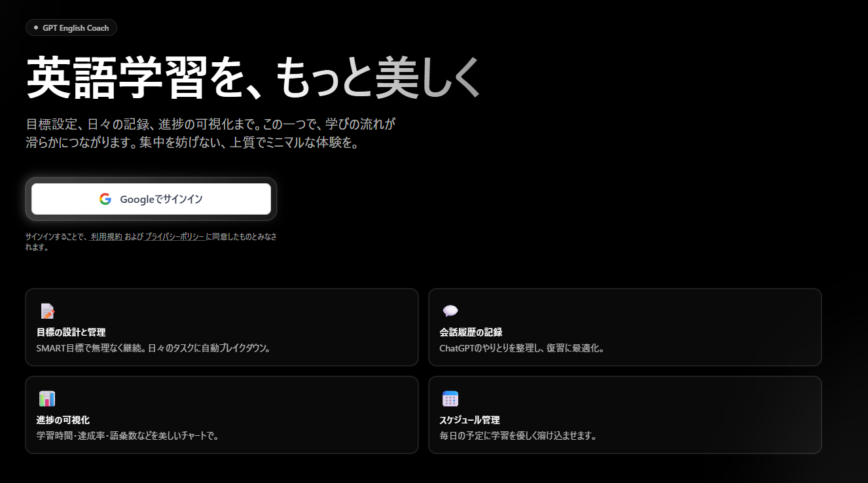Screen dimensions: 868x483
Task: Click the GPT English Coach badge label
Action: coord(75,28)
